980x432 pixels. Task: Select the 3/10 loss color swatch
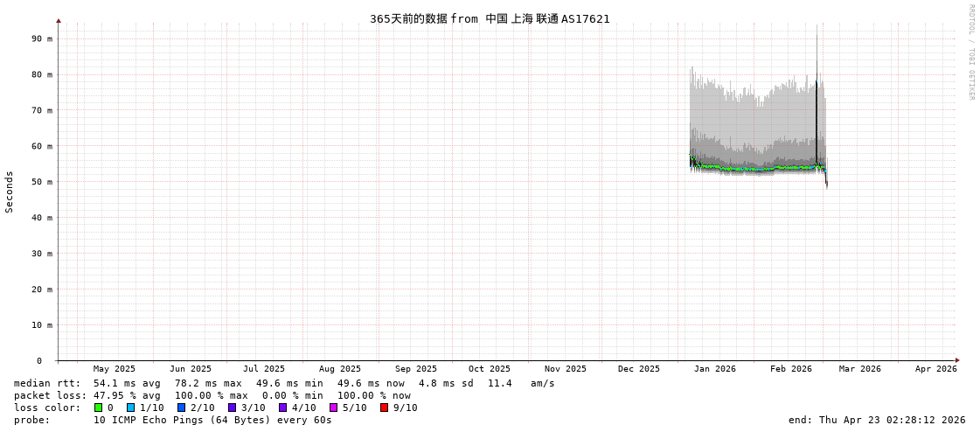(233, 408)
